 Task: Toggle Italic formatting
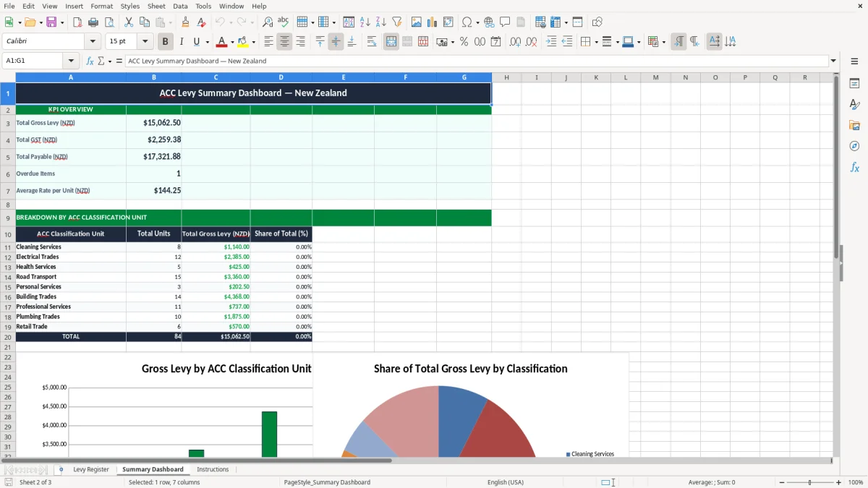[x=182, y=42]
